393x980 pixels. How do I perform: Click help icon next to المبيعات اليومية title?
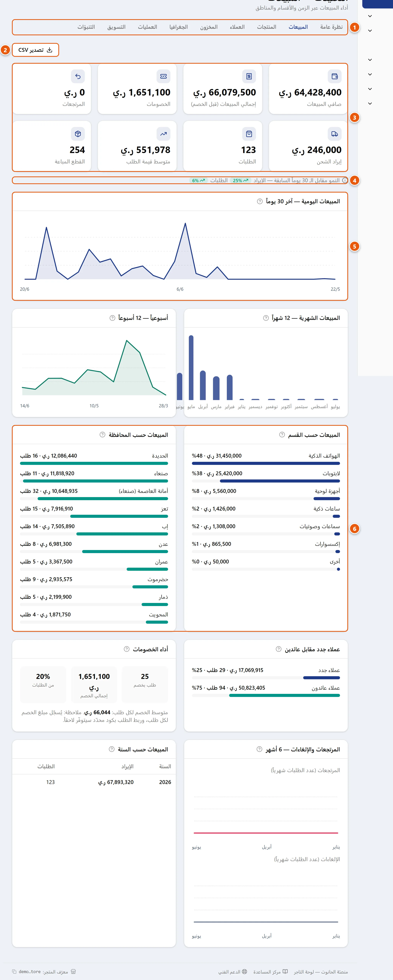pyautogui.click(x=260, y=201)
